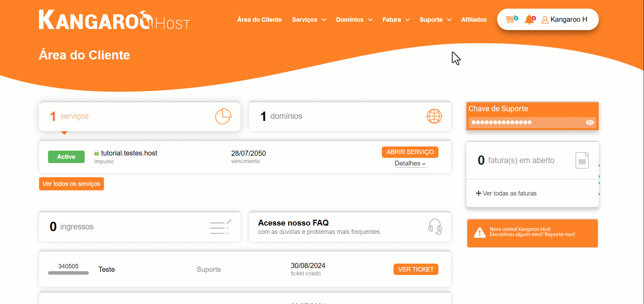
Task: Click the Reporte-nos error banner
Action: point(532,233)
